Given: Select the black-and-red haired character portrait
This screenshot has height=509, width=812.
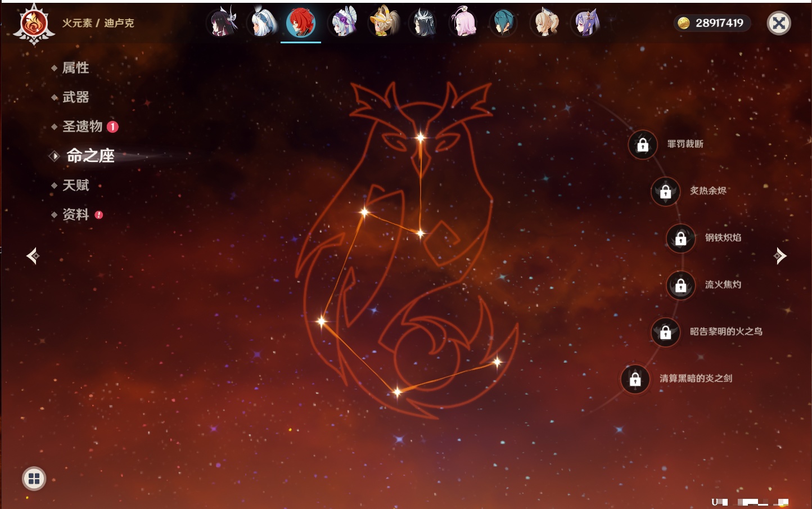Looking at the screenshot, I should (x=222, y=22).
